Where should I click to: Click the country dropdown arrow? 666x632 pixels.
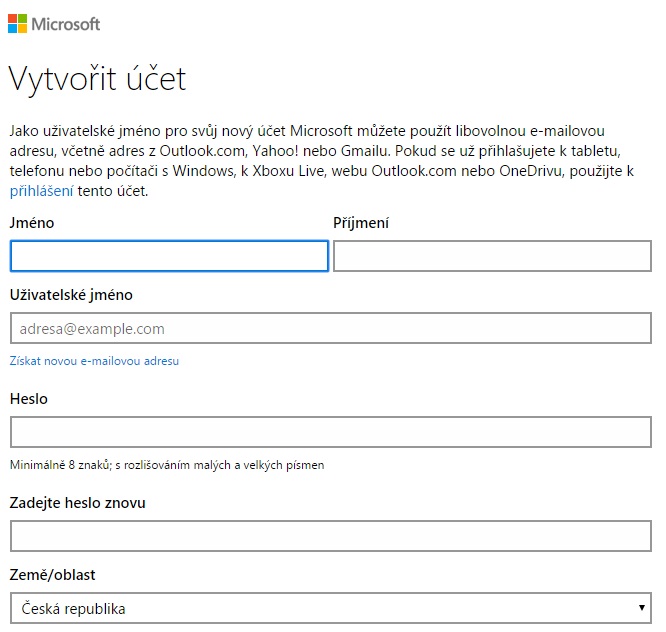coord(642,608)
